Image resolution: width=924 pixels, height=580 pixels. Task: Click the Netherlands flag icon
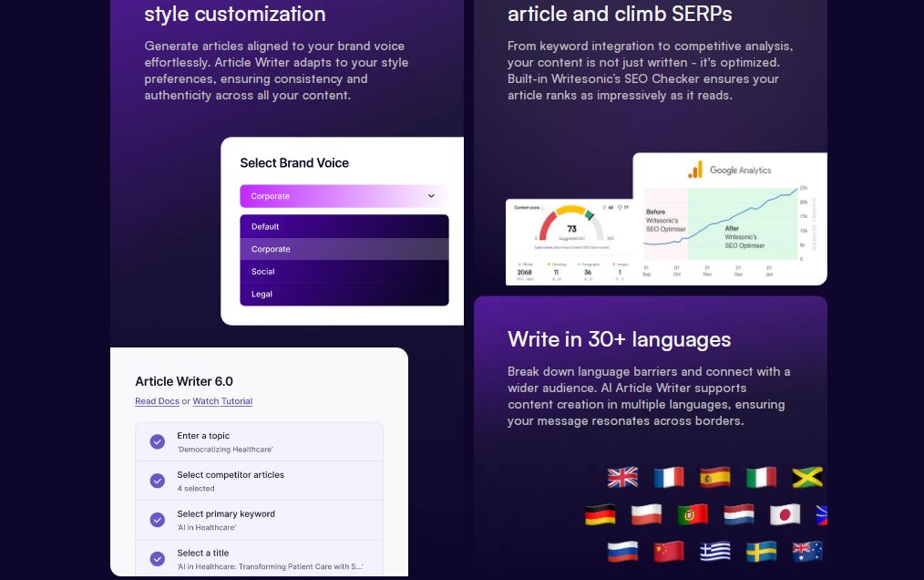(x=739, y=514)
